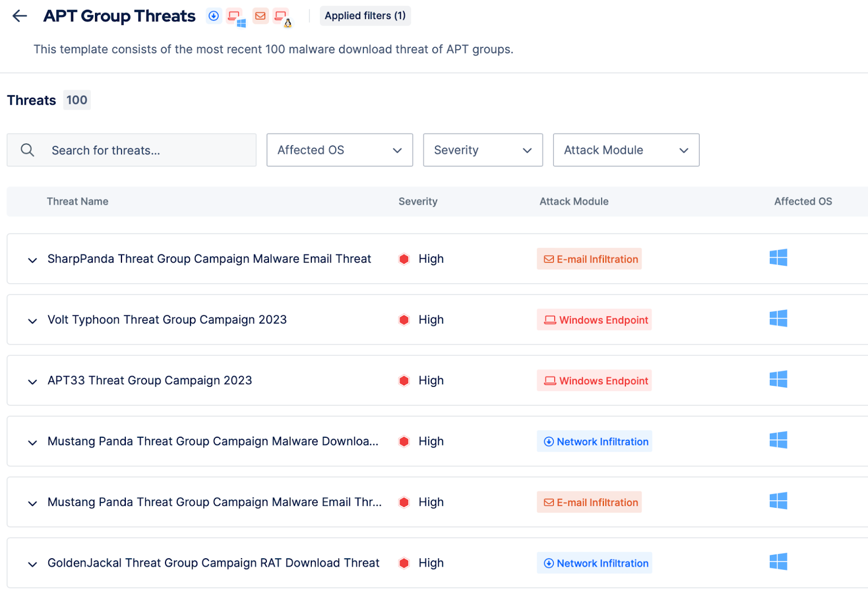Open the Severity filter dropdown

point(483,150)
